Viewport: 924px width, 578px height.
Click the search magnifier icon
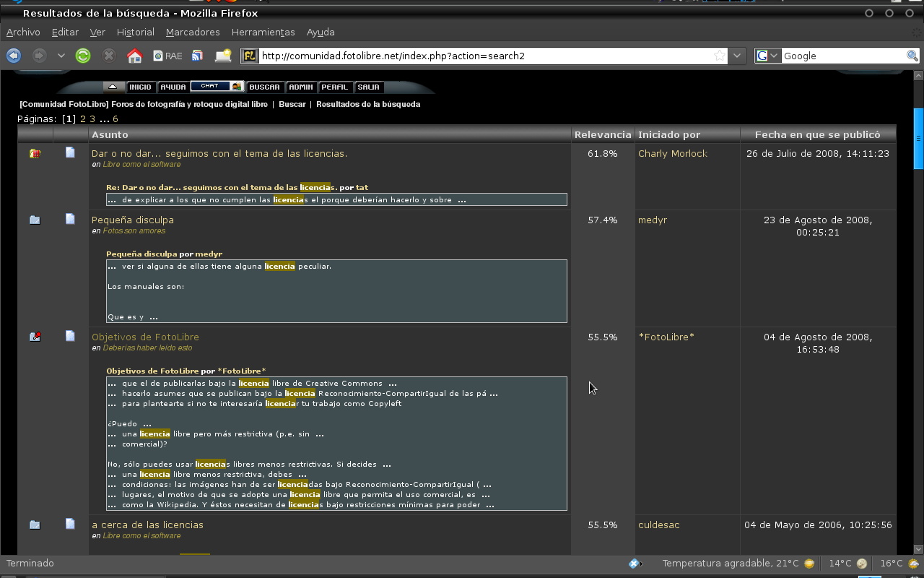point(912,56)
